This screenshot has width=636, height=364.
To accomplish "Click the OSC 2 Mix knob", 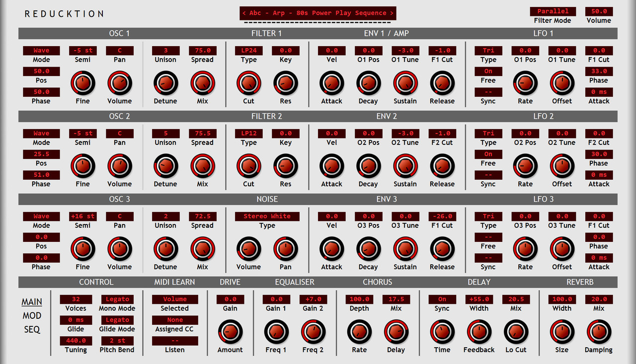I will point(202,166).
